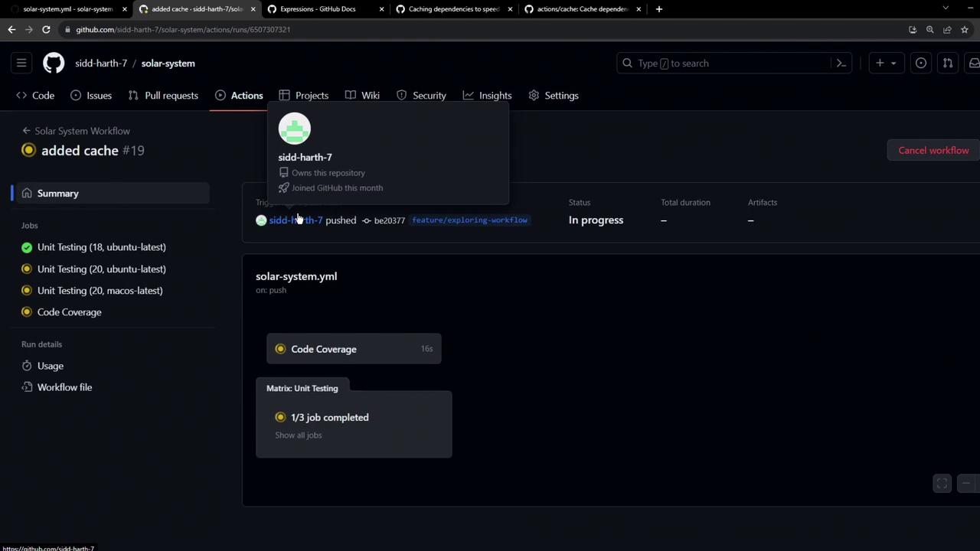Focus the Type / to search box
This screenshot has height=551, width=980.
point(735,64)
